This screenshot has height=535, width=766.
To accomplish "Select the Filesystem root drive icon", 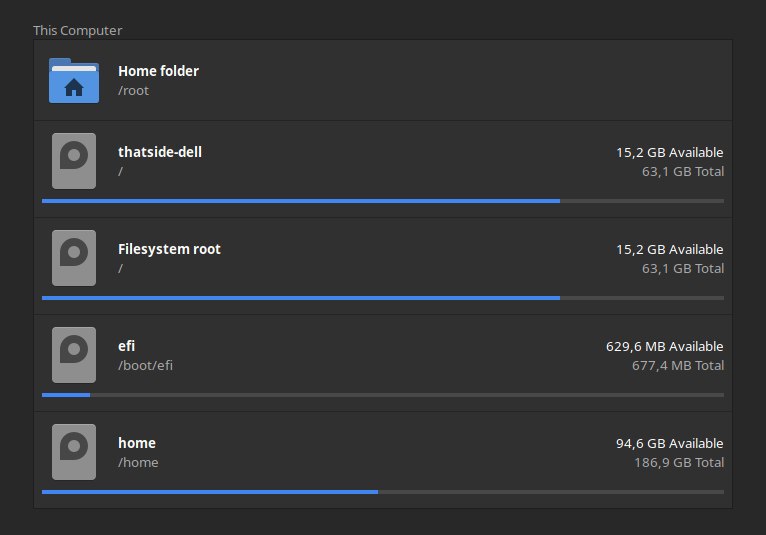I will coord(74,258).
